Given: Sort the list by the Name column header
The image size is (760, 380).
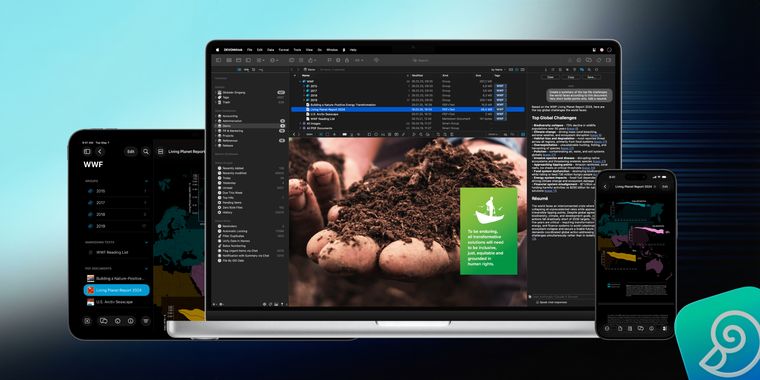Looking at the screenshot, I should (306, 76).
